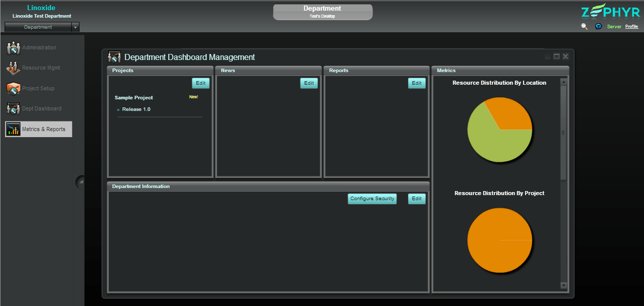Click the magnifying glass search icon
644x306 pixels.
(x=584, y=27)
